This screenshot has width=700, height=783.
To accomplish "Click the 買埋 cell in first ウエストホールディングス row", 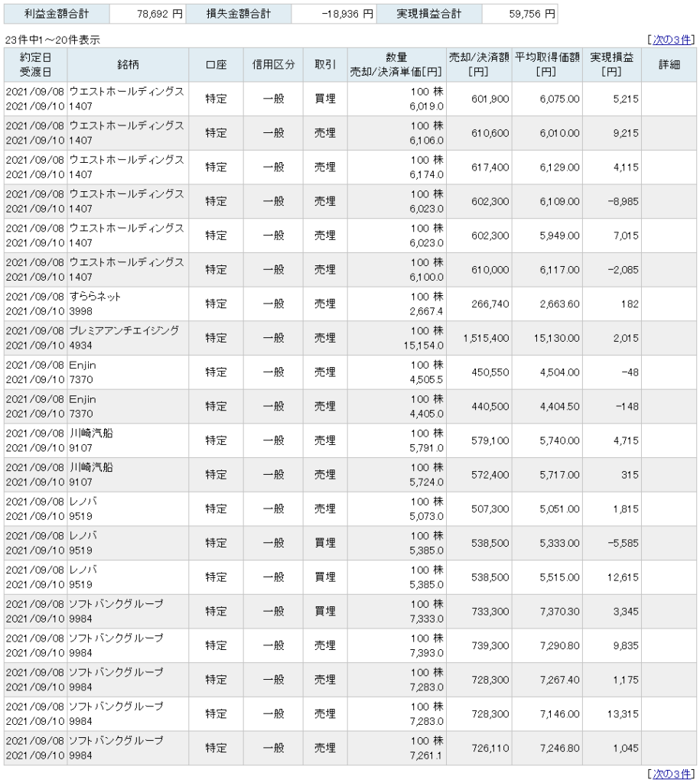I will tap(325, 99).
